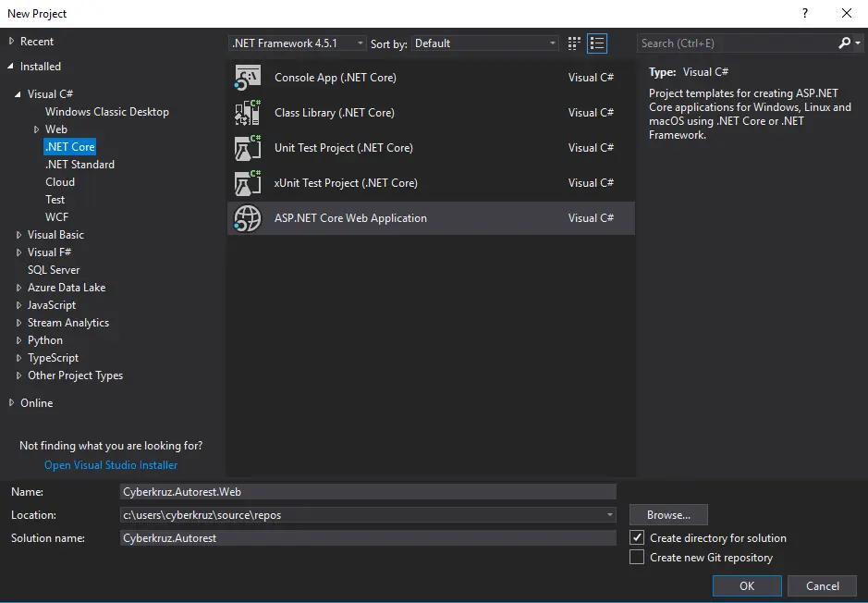Screen dimensions: 868x603
Task: Expand the Visual Basic node
Action: (x=18, y=235)
